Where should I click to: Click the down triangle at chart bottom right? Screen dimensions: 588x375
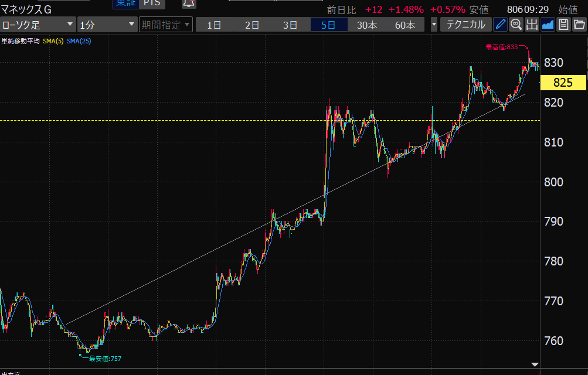[x=535, y=364]
